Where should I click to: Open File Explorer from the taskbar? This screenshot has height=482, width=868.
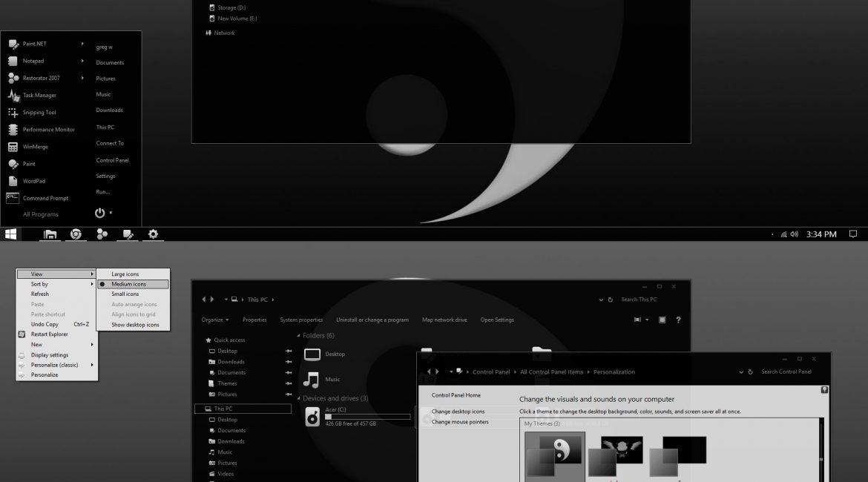50,234
